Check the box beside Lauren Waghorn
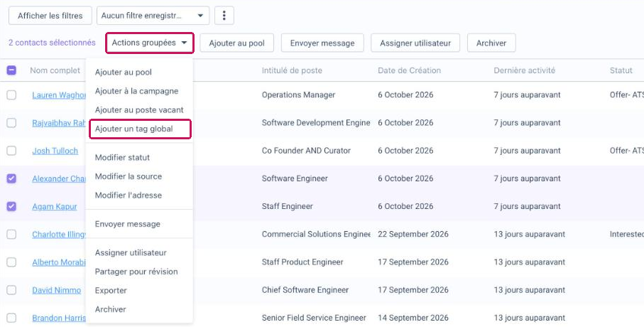Screen dimensions: 644x327 point(11,95)
